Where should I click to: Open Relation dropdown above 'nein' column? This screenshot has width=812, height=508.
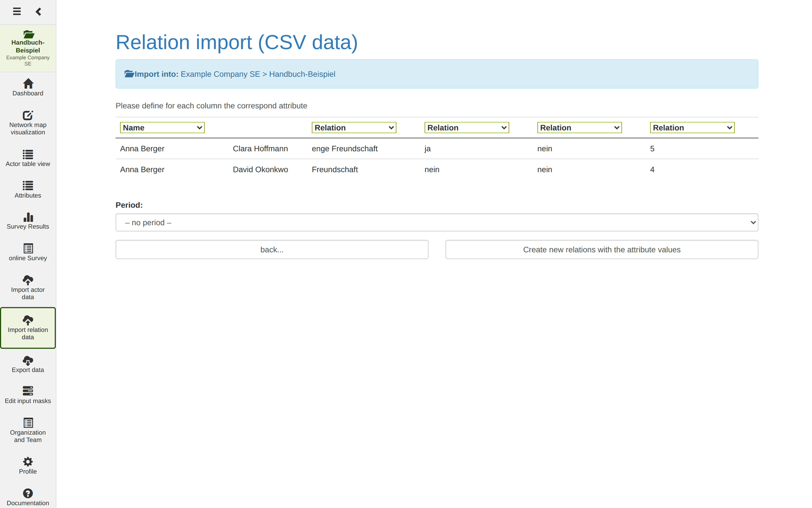point(580,128)
